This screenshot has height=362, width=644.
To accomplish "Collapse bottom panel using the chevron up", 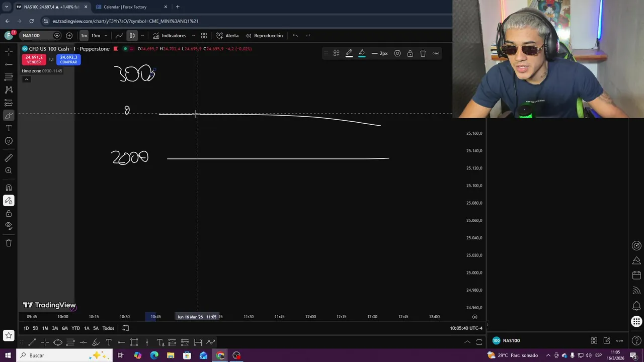I will (467, 342).
